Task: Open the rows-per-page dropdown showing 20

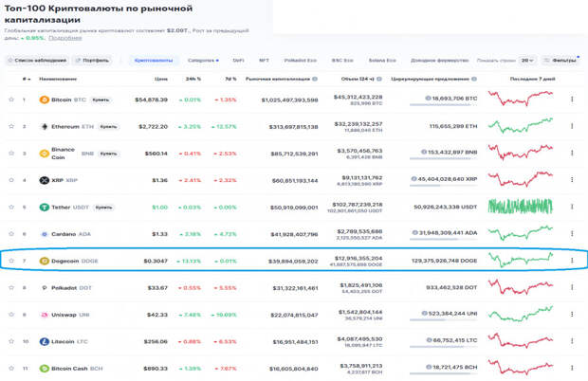Action: [x=527, y=61]
